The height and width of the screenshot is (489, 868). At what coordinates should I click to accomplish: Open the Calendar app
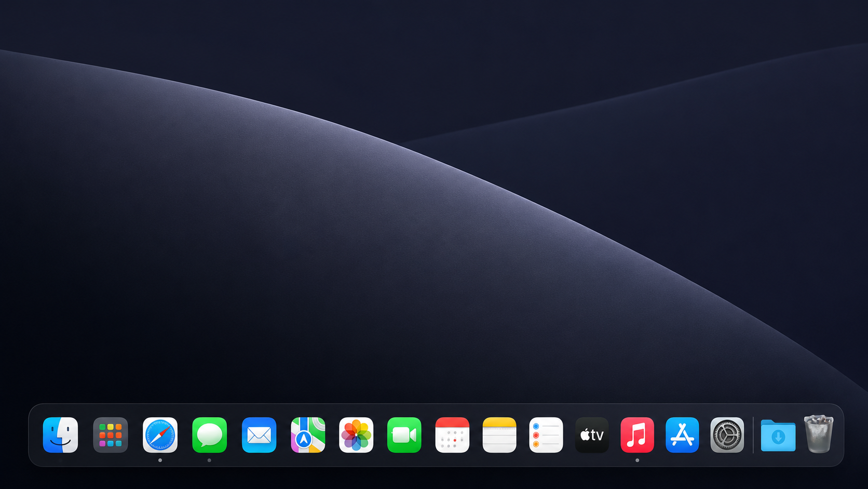[x=452, y=435]
